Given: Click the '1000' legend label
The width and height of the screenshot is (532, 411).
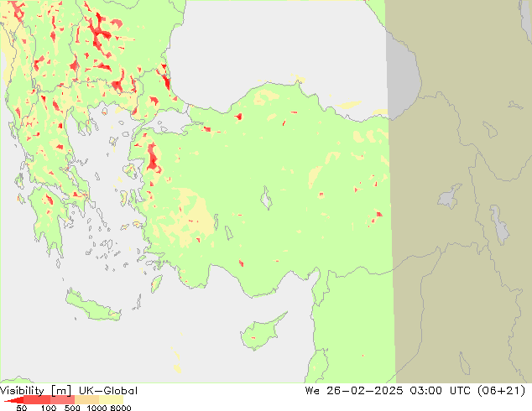Looking at the screenshot, I should click(96, 408).
